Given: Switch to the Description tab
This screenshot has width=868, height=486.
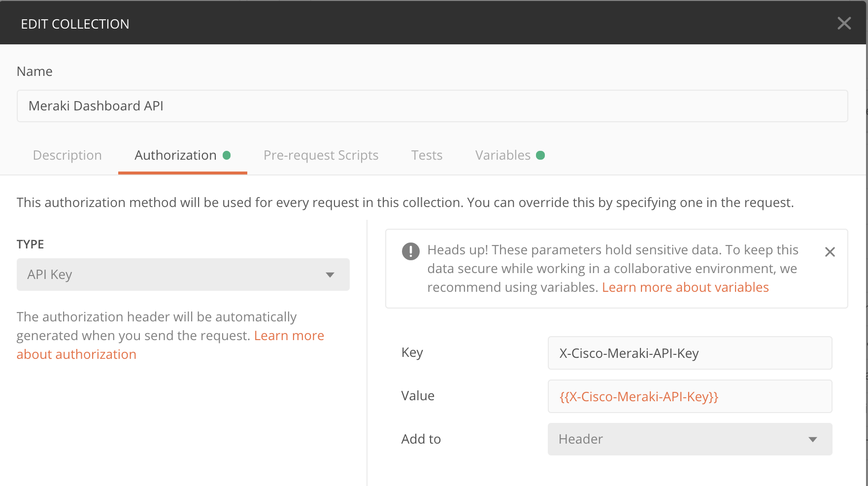Looking at the screenshot, I should [67, 155].
